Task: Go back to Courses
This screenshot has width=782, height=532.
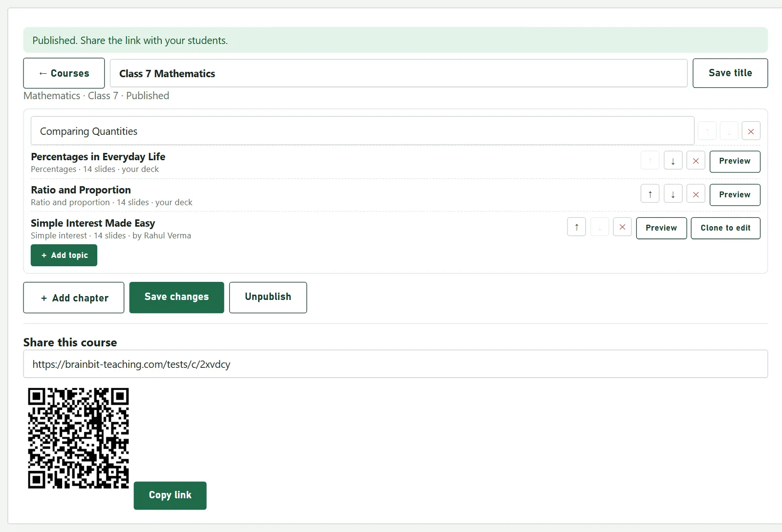Action: click(x=64, y=73)
